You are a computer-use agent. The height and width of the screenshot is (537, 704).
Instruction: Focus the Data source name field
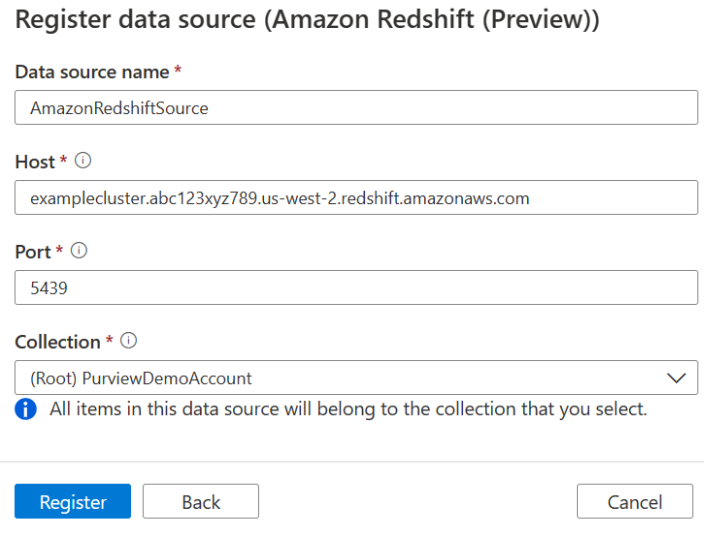356,108
